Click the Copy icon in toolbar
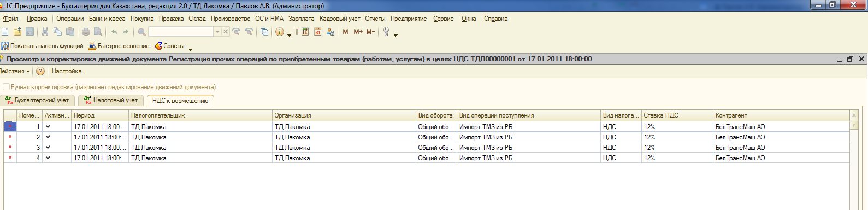The height and width of the screenshot is (210, 868). 57,32
